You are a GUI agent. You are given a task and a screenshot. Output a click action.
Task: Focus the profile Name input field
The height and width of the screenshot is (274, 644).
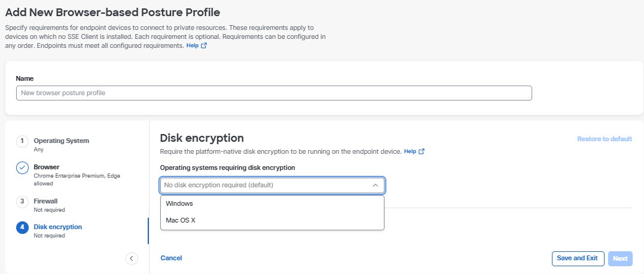pos(274,93)
